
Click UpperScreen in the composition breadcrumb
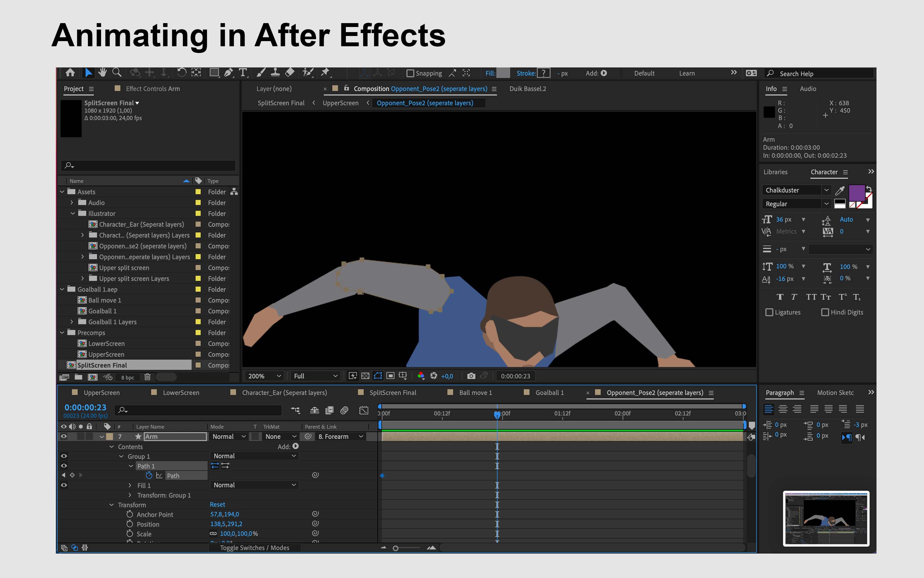click(341, 103)
